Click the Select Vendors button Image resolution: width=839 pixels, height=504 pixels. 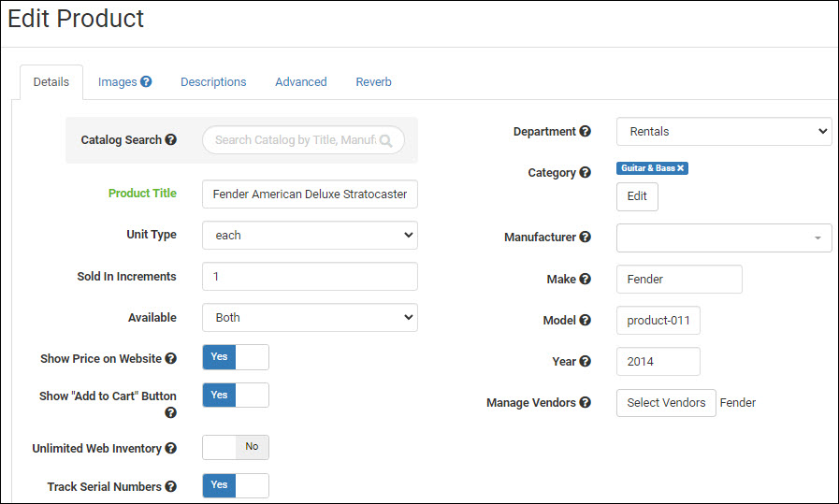coord(666,402)
